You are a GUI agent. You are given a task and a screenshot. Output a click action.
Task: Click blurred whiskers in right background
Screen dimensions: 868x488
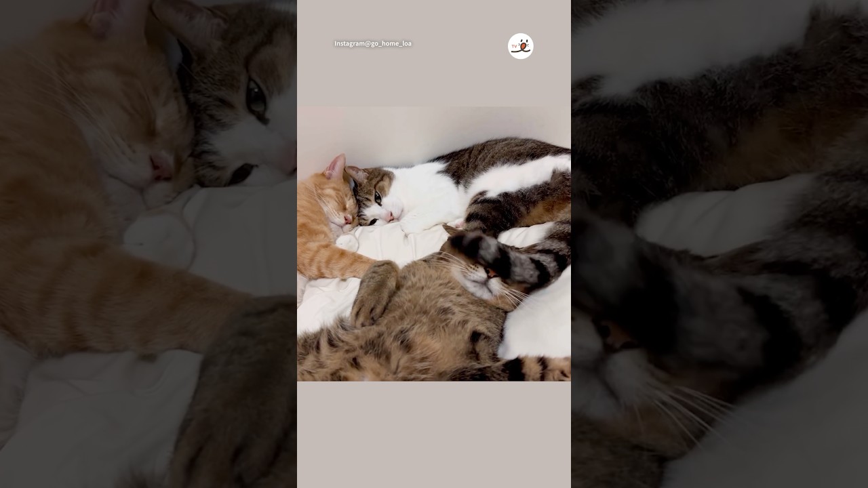pyautogui.click(x=685, y=407)
